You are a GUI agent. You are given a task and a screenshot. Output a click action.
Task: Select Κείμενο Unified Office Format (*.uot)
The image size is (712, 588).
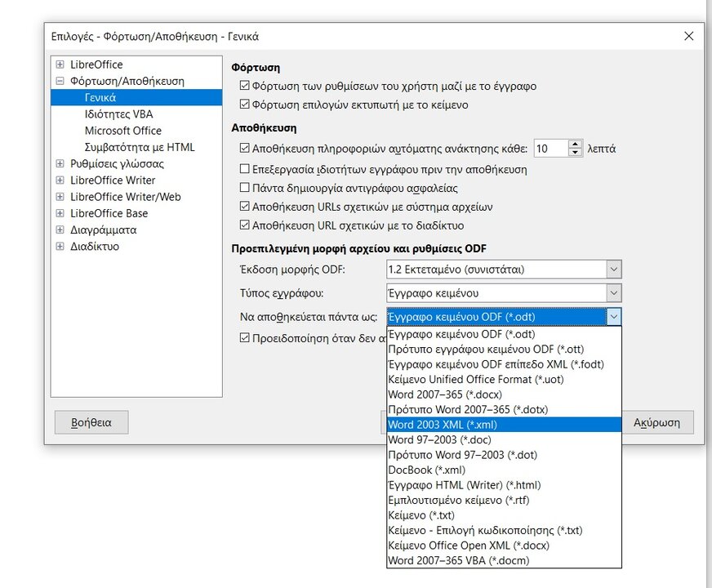click(x=504, y=379)
